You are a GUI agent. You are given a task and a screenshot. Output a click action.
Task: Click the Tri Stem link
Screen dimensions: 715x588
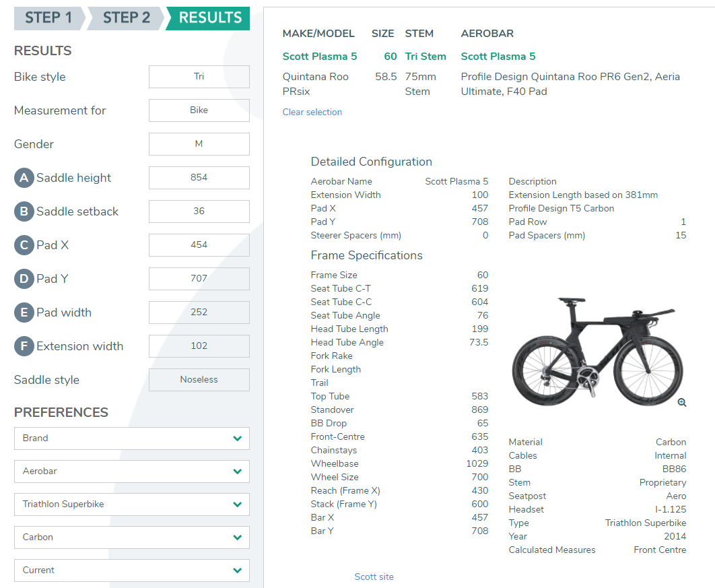(x=425, y=57)
